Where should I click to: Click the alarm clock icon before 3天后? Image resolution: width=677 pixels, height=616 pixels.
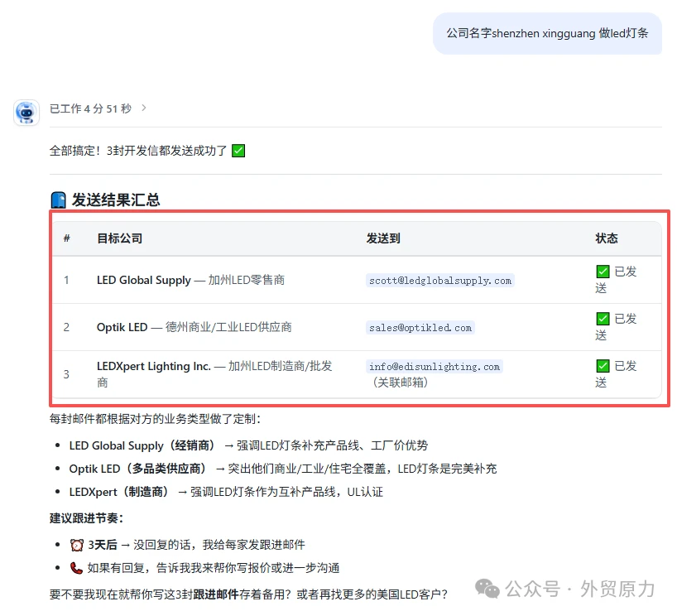click(x=77, y=545)
